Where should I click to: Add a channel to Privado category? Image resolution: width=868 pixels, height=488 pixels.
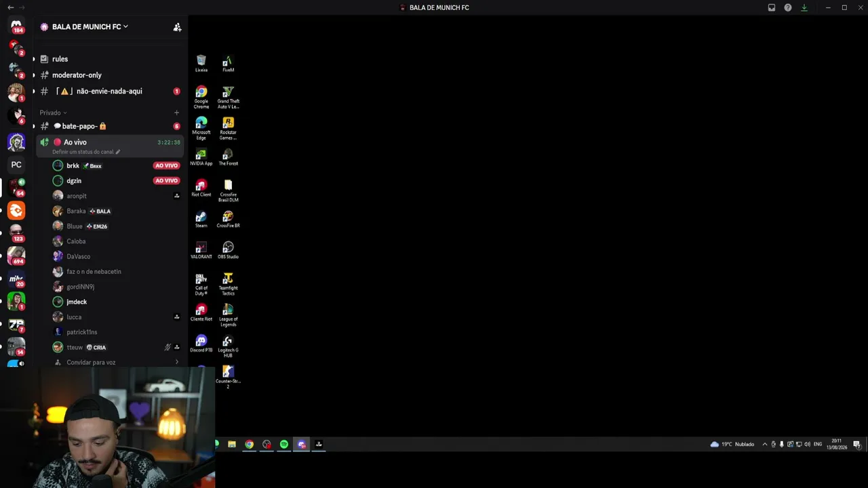tap(176, 113)
